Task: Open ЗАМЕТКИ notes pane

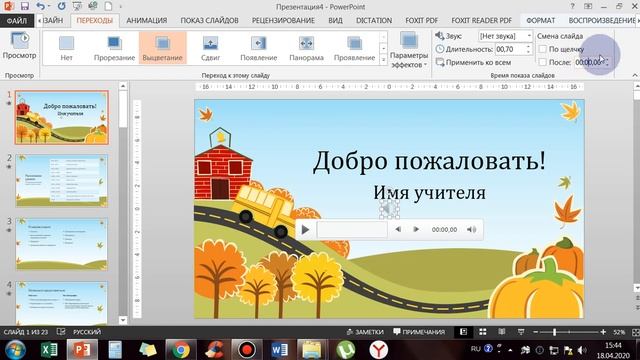Action: pyautogui.click(x=365, y=332)
